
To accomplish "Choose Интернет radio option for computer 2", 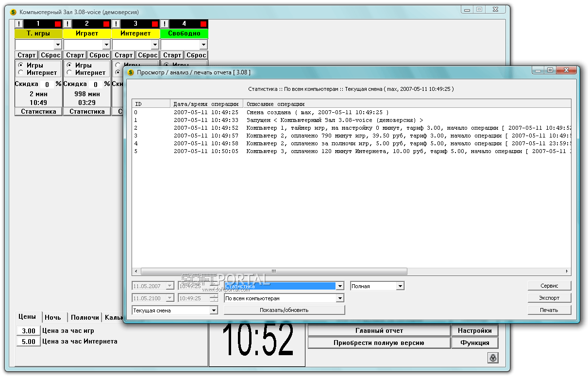I will [x=69, y=72].
